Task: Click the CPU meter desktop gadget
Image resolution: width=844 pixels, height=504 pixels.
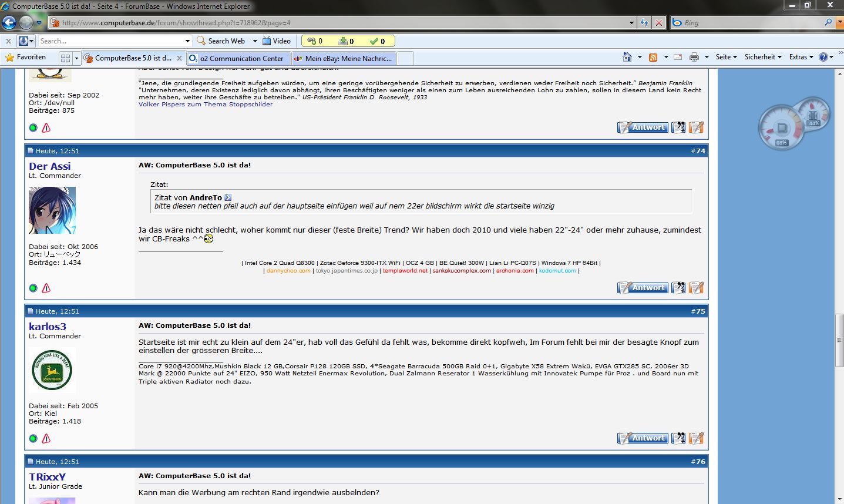Action: (x=781, y=127)
